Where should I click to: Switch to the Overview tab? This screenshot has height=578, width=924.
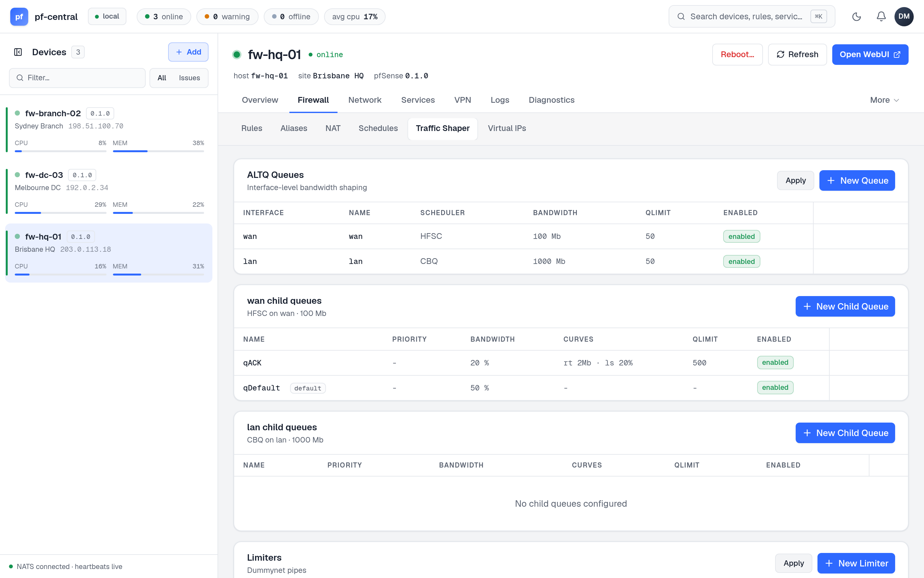pos(260,100)
